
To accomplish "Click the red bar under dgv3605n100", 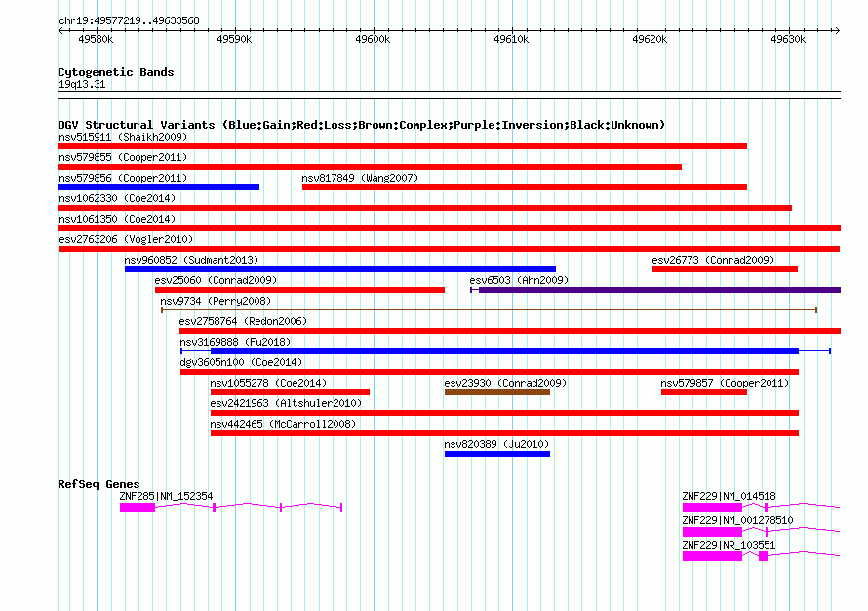I will pyautogui.click(x=490, y=372).
